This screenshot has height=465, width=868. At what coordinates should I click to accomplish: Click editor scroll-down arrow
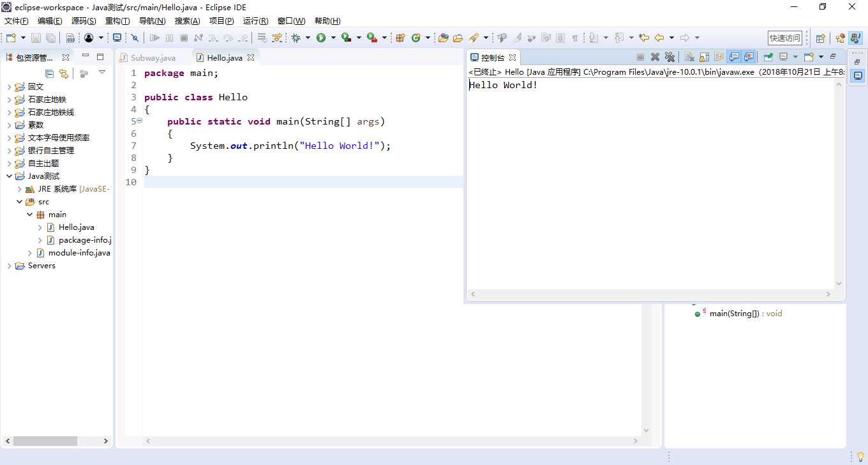click(x=646, y=431)
